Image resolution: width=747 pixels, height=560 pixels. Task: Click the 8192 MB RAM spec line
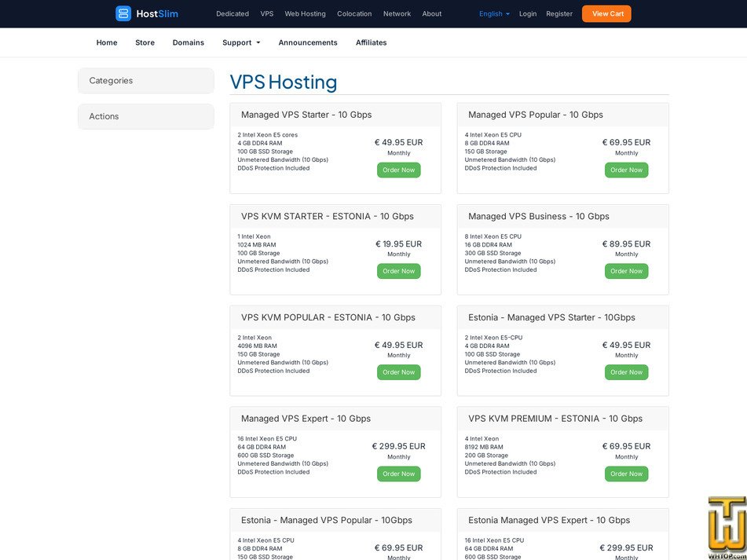[x=484, y=447]
